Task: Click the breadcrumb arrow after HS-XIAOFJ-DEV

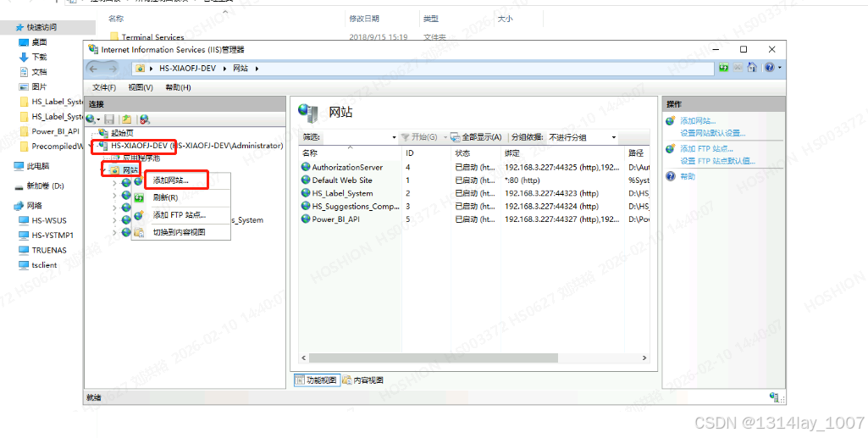Action: [x=224, y=69]
